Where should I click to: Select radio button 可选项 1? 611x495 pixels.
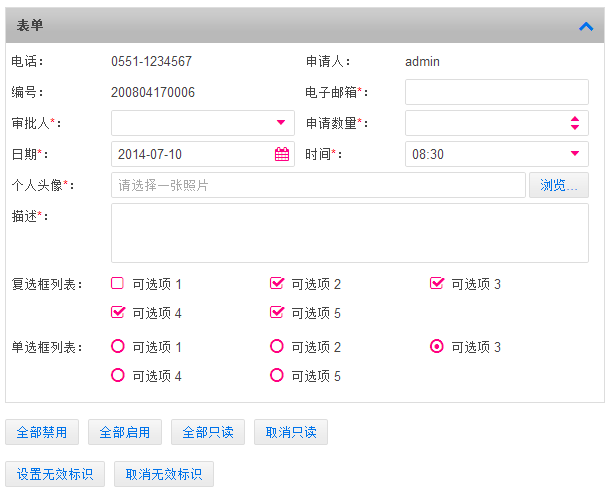coord(118,346)
